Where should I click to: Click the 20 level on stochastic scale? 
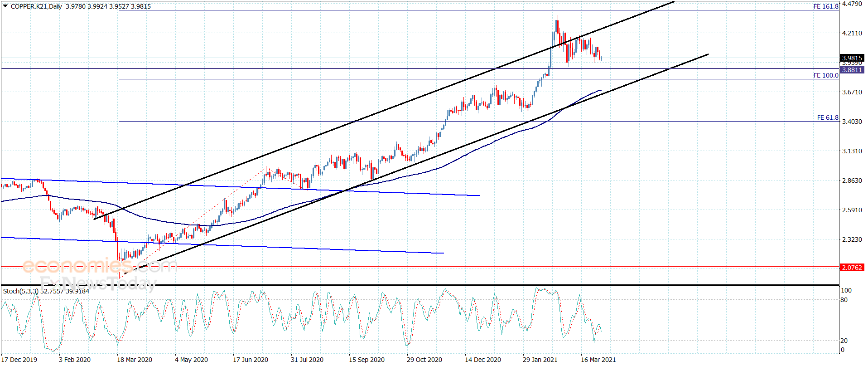tap(844, 341)
